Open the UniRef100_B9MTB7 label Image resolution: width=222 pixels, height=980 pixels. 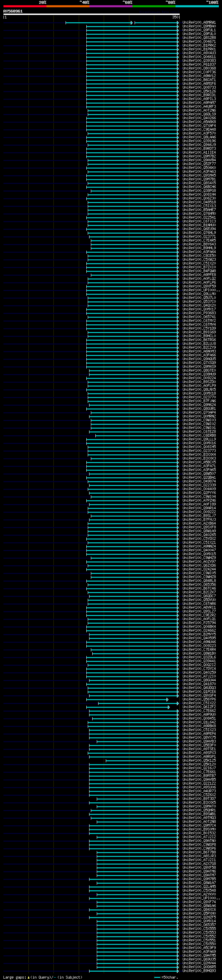coord(199,776)
